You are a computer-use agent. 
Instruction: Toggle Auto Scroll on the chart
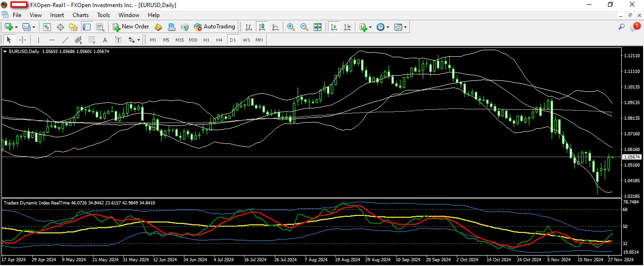(x=334, y=27)
